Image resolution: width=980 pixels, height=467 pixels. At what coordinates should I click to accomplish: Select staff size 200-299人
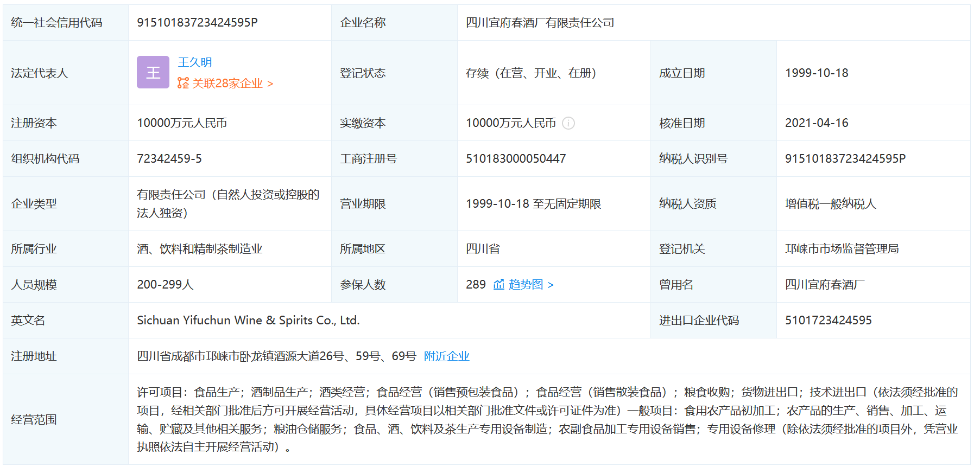(165, 285)
